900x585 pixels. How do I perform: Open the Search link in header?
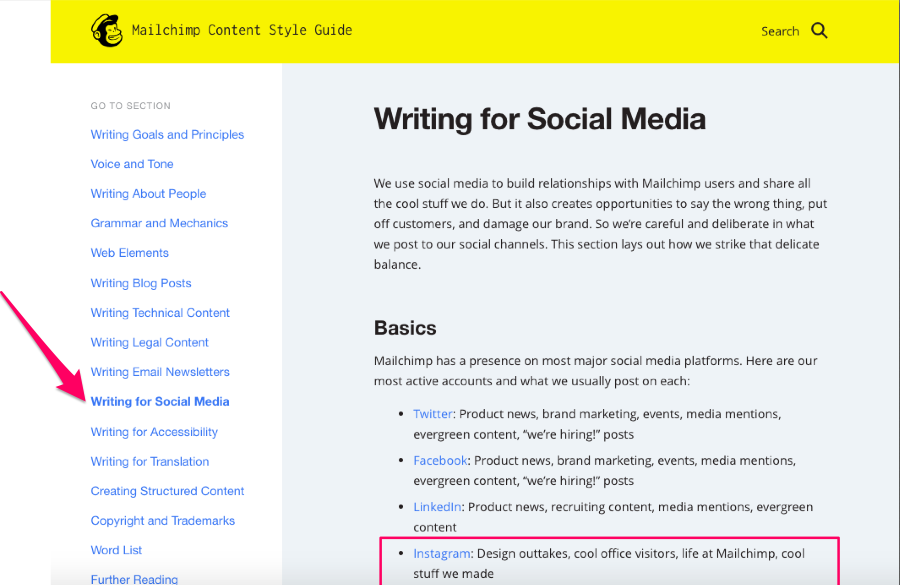tap(780, 32)
